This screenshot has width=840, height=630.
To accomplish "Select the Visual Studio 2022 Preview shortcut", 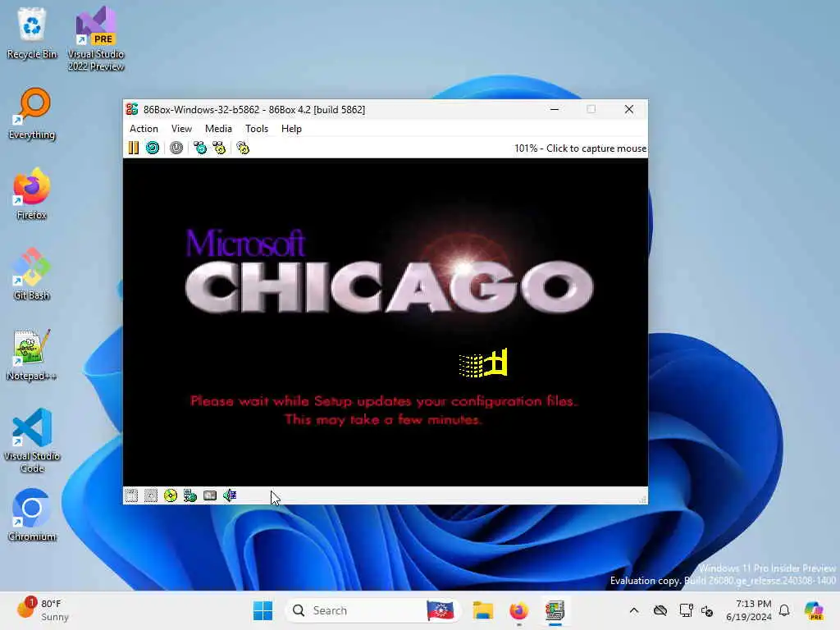I will (96, 39).
